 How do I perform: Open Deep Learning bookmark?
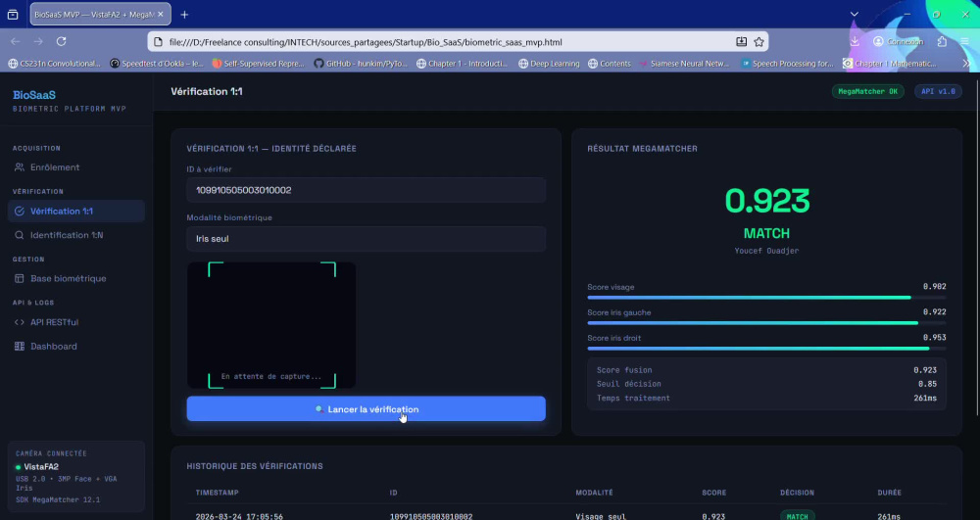549,63
